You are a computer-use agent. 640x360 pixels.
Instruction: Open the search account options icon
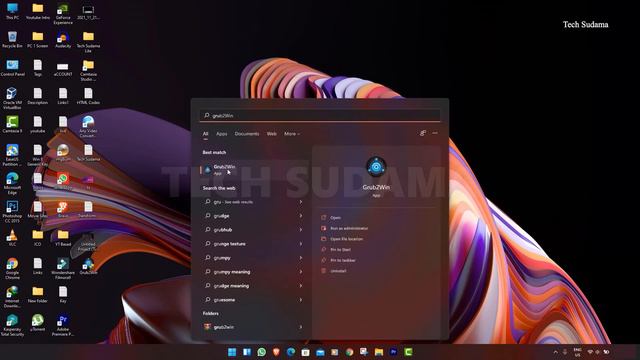pos(422,133)
